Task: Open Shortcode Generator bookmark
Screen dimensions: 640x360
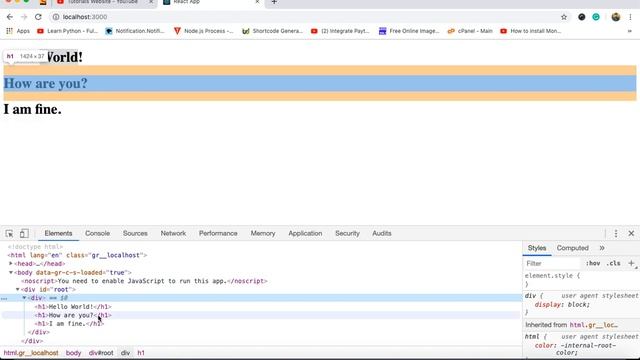Action: tap(273, 31)
